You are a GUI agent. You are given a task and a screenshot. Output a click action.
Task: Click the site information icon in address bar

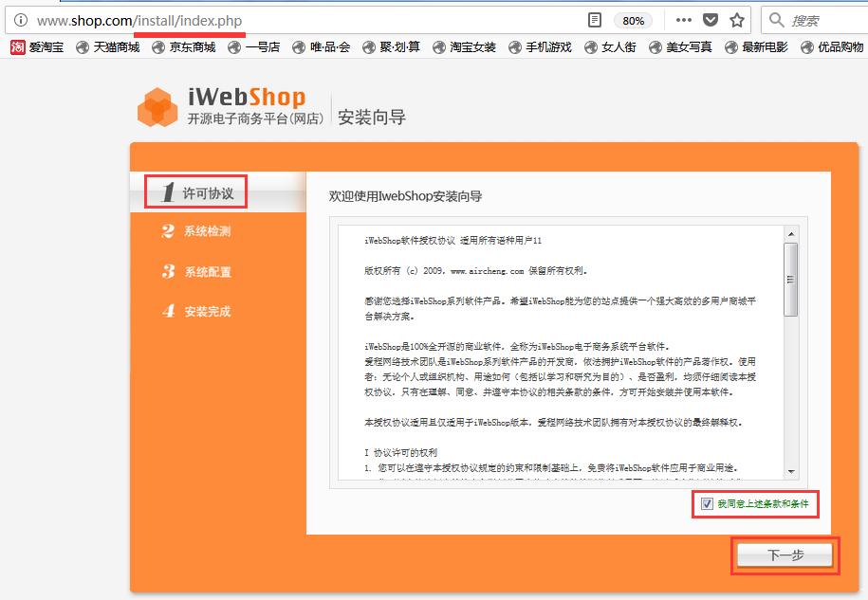(21, 21)
